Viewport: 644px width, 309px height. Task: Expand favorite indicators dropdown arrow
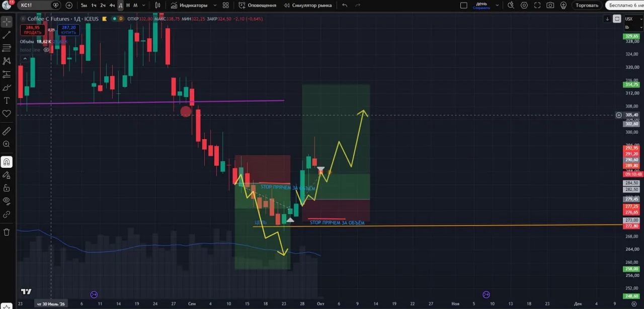pos(215,5)
